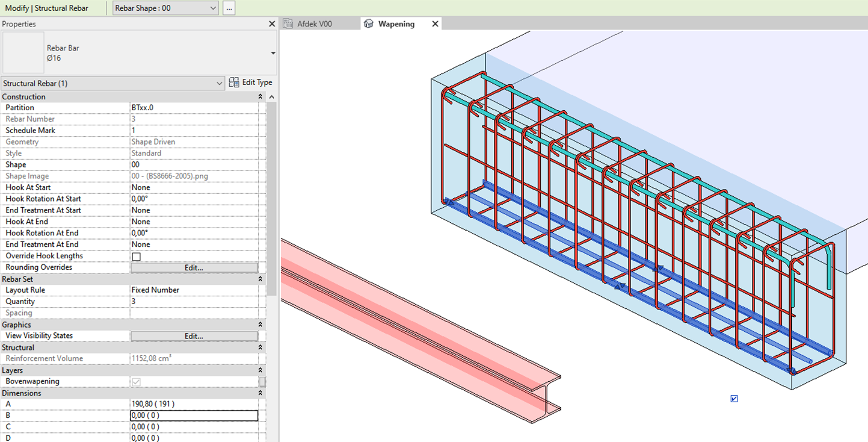Screen dimensions: 868x442
Task: Enable the Override Hook Lengths checkbox
Action: coord(135,256)
